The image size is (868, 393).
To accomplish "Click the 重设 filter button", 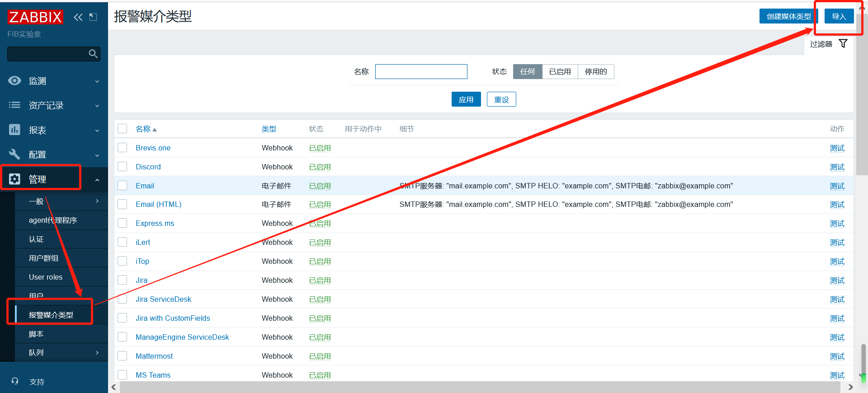I will pyautogui.click(x=501, y=99).
